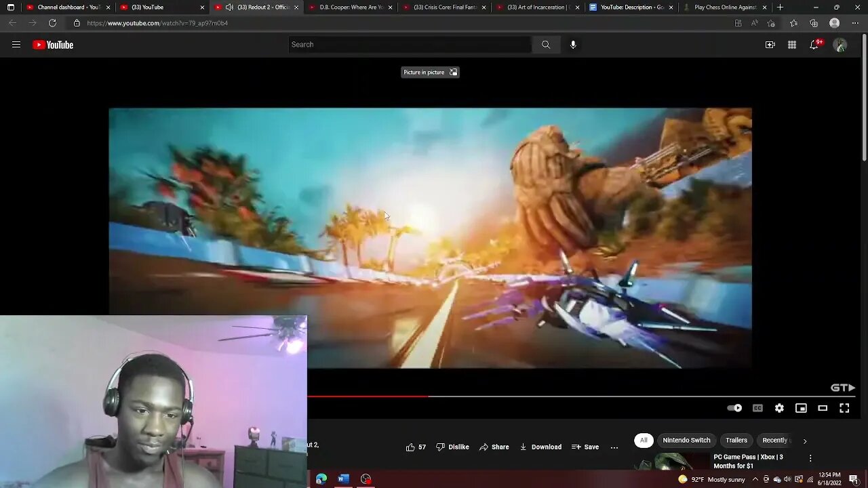The width and height of the screenshot is (868, 488).
Task: Open OBS Studio from the taskbar
Action: [x=366, y=479]
